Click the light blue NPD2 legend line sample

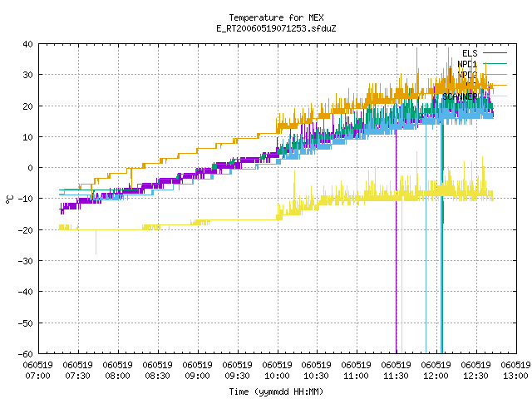tap(495, 74)
